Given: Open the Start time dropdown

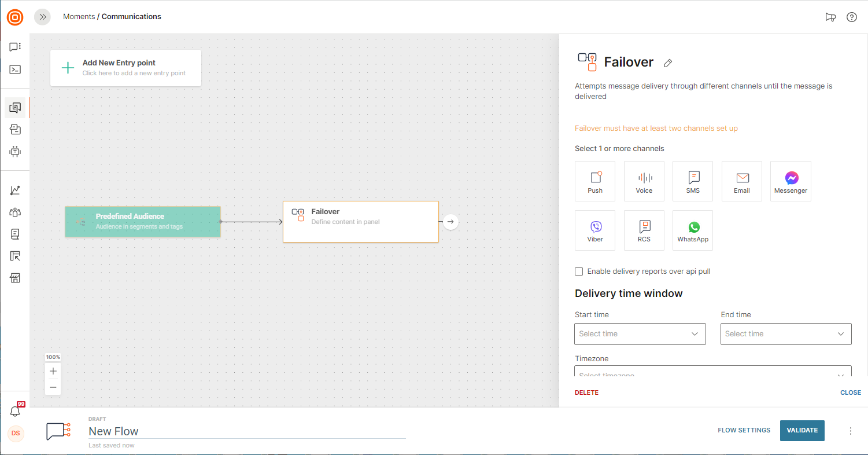Looking at the screenshot, I should (640, 334).
